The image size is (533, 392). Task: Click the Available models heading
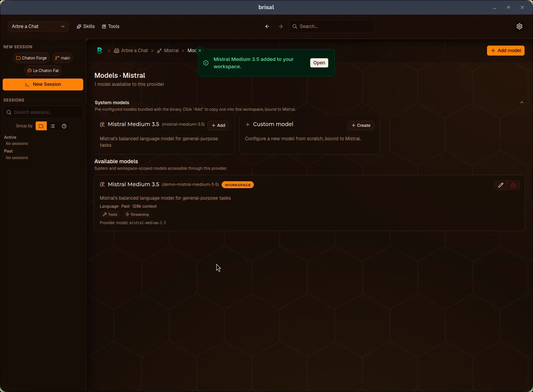[116, 161]
